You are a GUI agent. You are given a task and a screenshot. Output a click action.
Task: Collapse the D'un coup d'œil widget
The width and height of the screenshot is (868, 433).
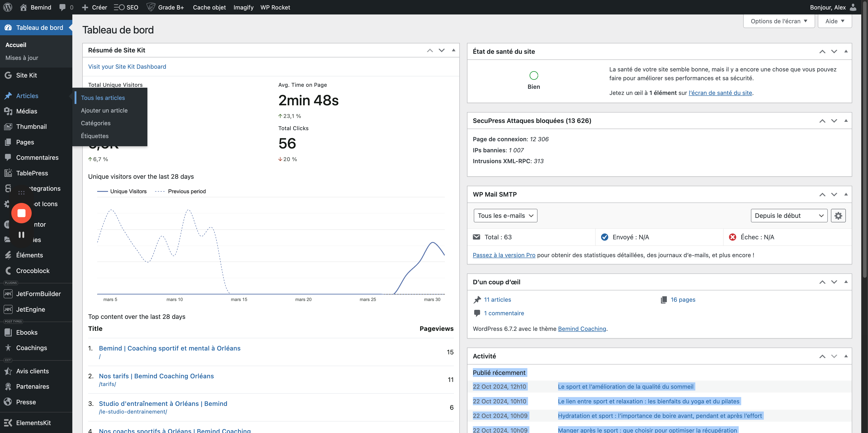[846, 282]
